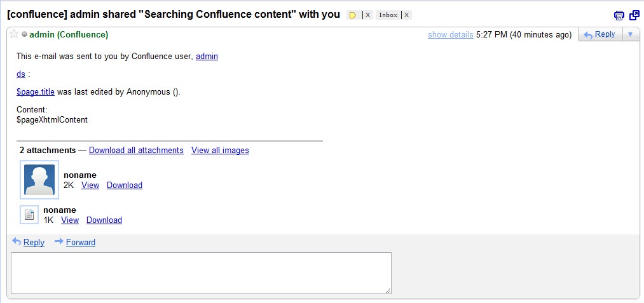The height and width of the screenshot is (303, 644).
Task: Remove the yellow label from conversation
Action: [367, 15]
